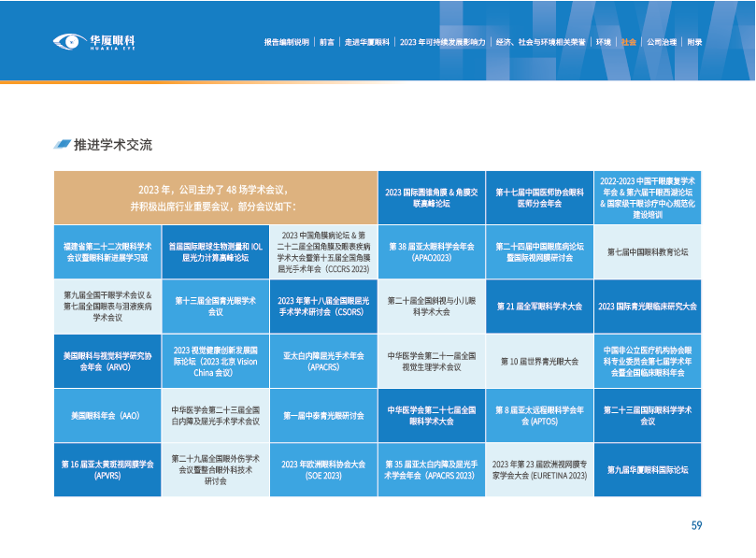Select the highlighted 社会 tab
Screen dimensions: 756x558
tap(629, 42)
